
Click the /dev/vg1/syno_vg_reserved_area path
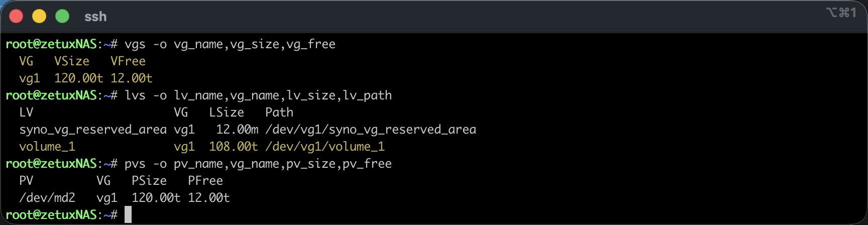point(371,130)
